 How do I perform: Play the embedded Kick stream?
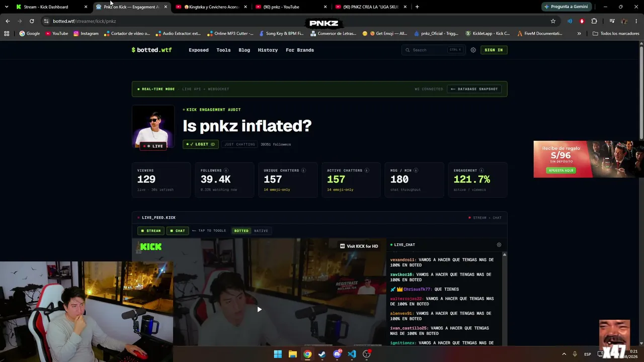(259, 309)
